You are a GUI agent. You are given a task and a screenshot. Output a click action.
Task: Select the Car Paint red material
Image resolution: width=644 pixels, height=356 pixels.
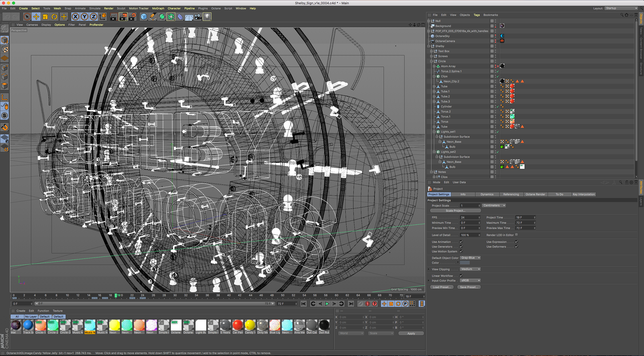237,326
